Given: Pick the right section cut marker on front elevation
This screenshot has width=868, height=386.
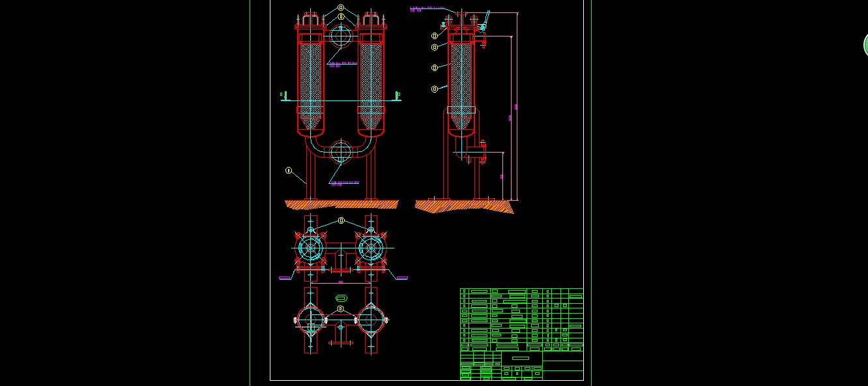Looking at the screenshot, I should [398, 95].
